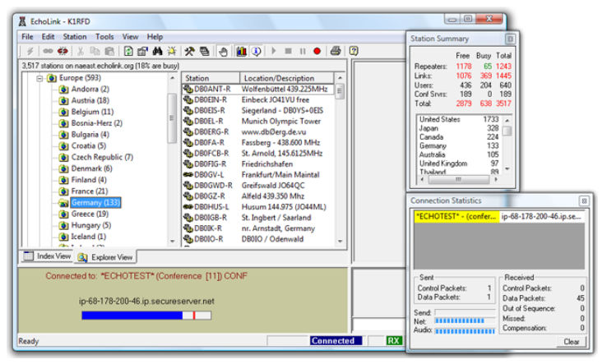Switch to the Explorer View tab
This screenshot has width=607, height=364.
(105, 257)
